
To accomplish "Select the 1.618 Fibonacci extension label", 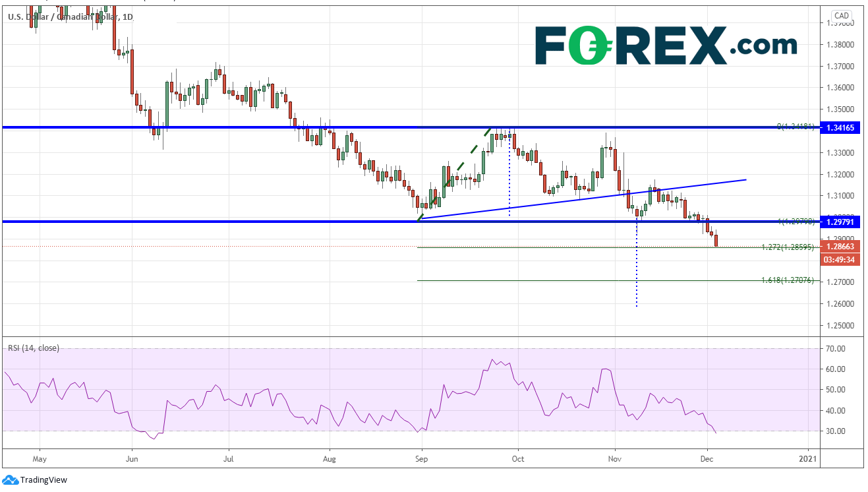I will click(x=787, y=280).
